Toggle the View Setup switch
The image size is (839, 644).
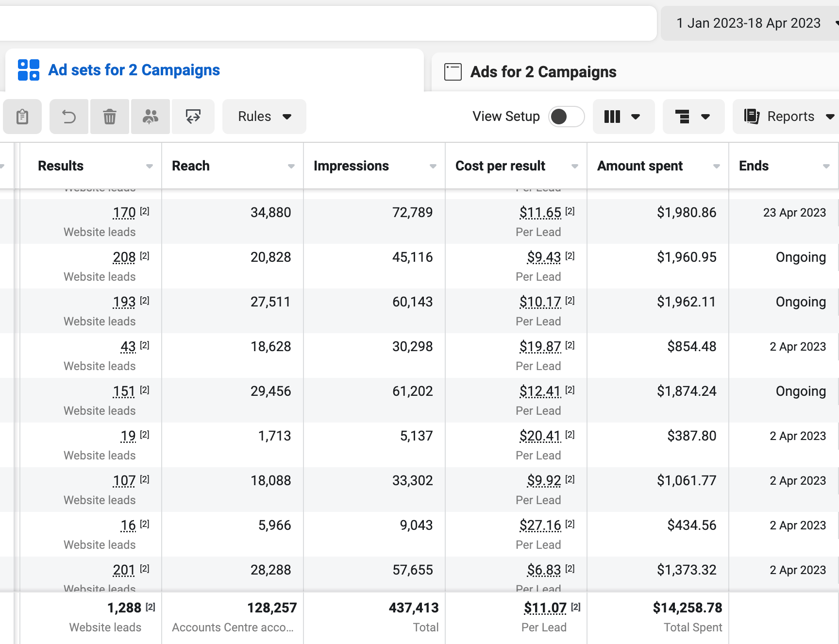(566, 117)
